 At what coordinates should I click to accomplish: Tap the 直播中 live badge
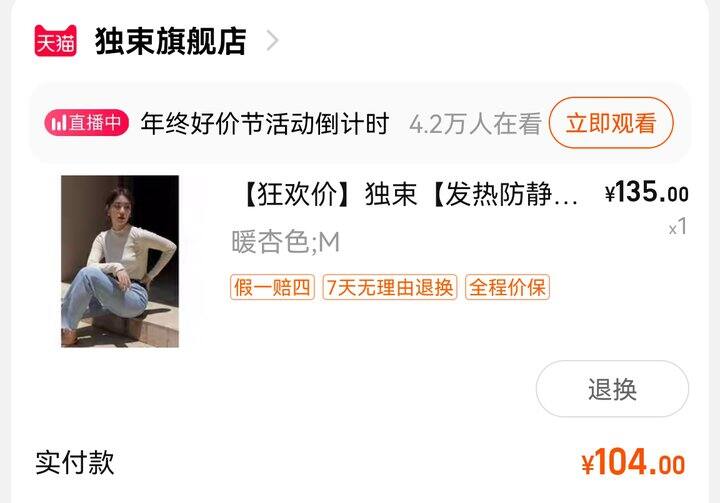[86, 123]
